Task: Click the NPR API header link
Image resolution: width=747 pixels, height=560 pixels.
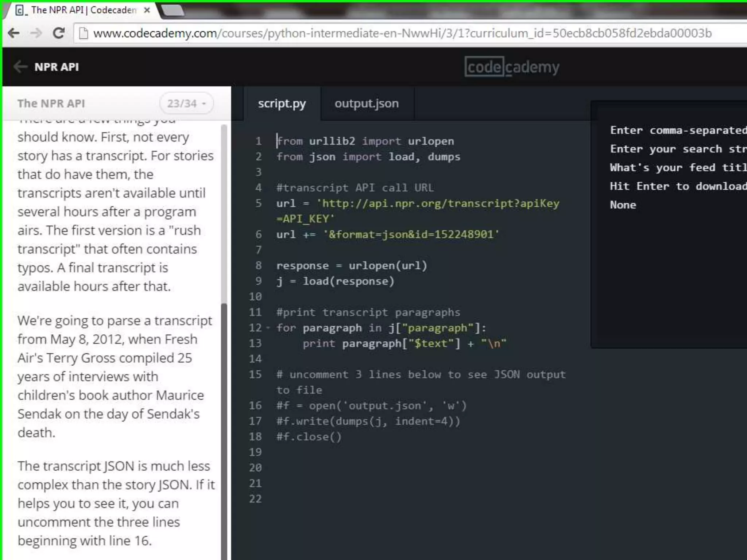Action: pyautogui.click(x=57, y=67)
